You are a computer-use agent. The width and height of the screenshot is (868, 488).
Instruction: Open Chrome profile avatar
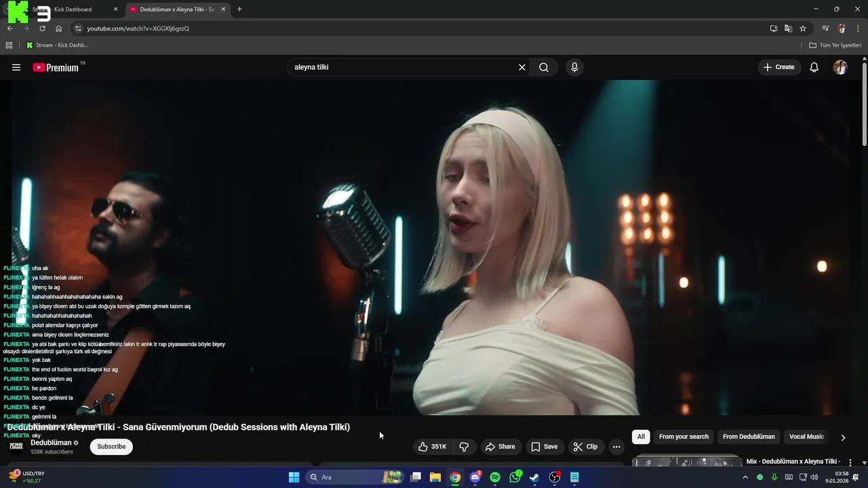coord(842,28)
